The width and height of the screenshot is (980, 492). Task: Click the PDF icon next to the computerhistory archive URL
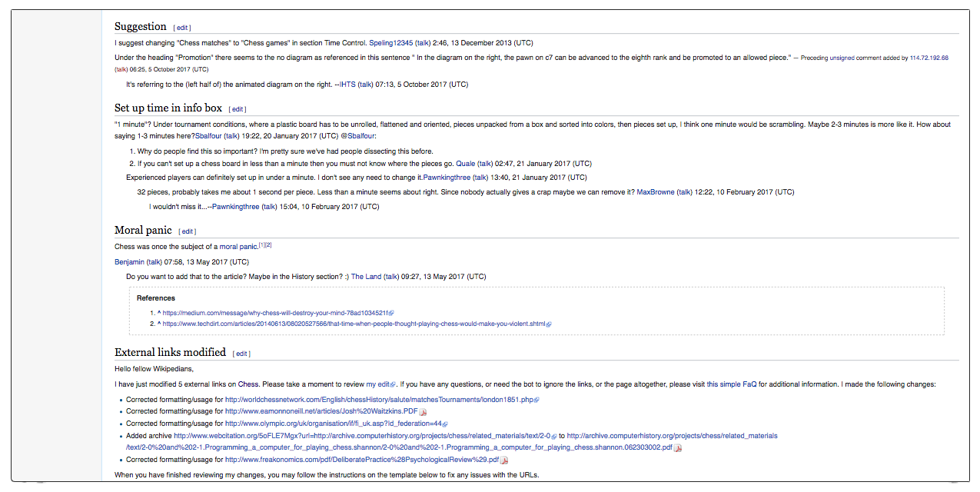[x=676, y=447]
